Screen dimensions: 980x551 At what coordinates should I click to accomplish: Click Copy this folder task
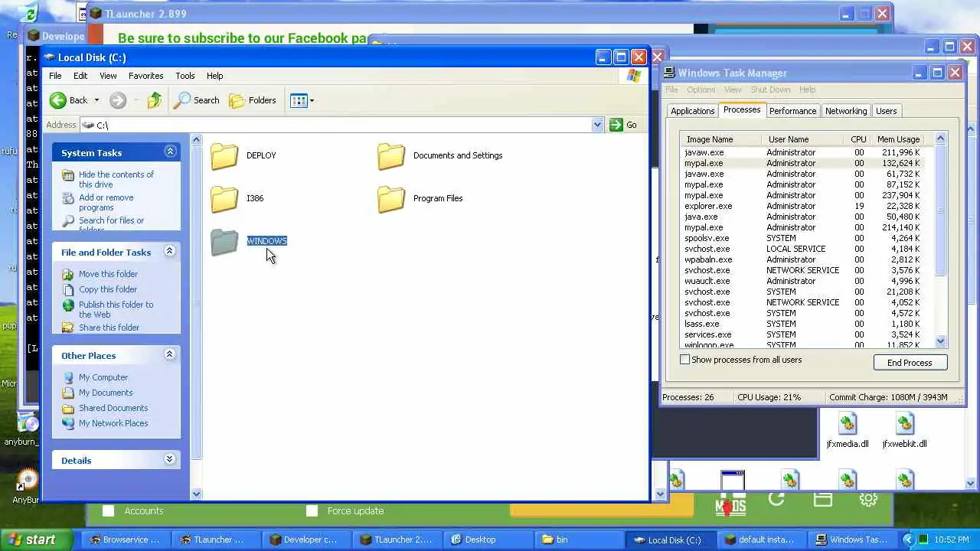tap(108, 289)
